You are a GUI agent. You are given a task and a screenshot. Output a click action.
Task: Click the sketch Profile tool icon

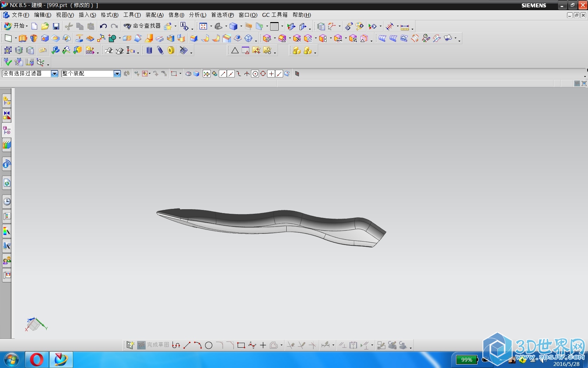(x=176, y=345)
